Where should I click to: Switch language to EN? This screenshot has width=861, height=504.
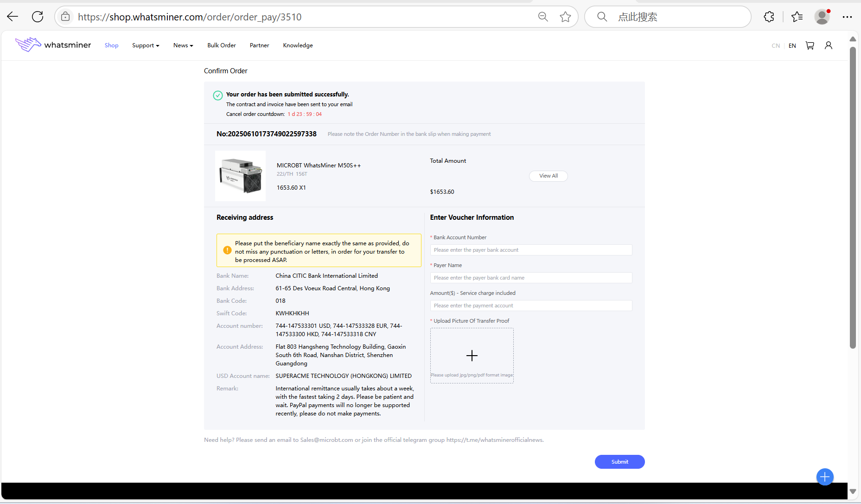[792, 46]
